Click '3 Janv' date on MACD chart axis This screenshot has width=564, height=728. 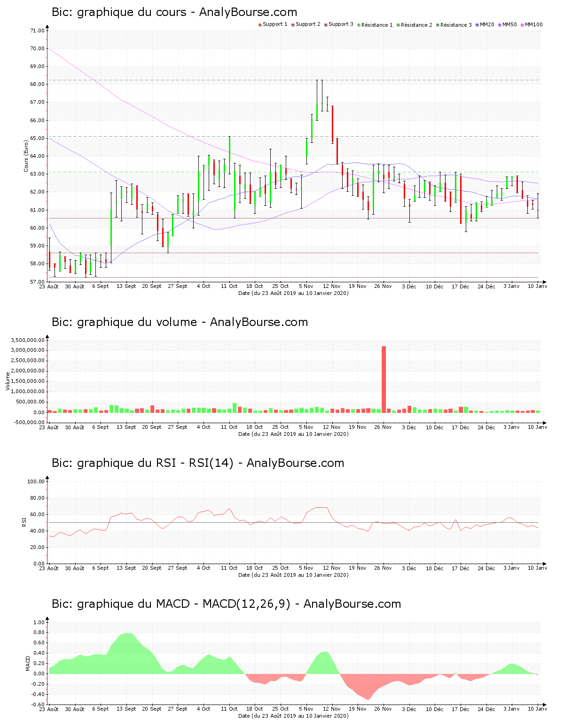pos(512,709)
